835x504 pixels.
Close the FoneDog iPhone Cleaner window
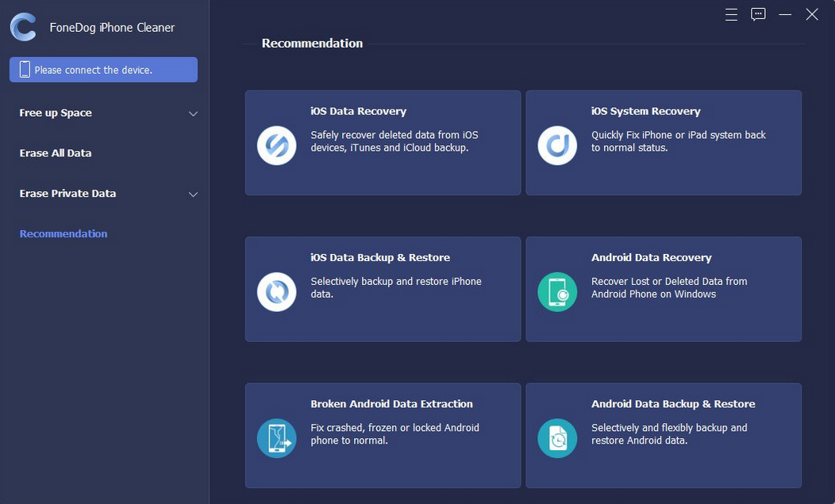tap(811, 14)
